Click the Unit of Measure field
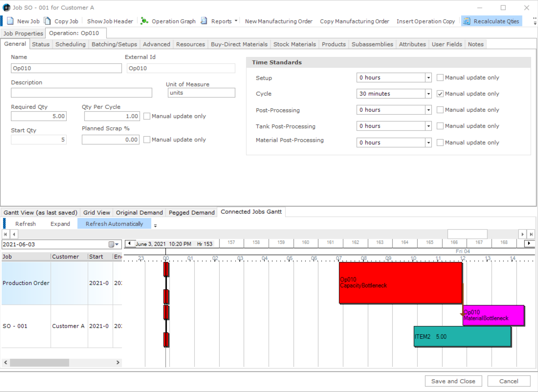The width and height of the screenshot is (538, 392). (x=202, y=93)
